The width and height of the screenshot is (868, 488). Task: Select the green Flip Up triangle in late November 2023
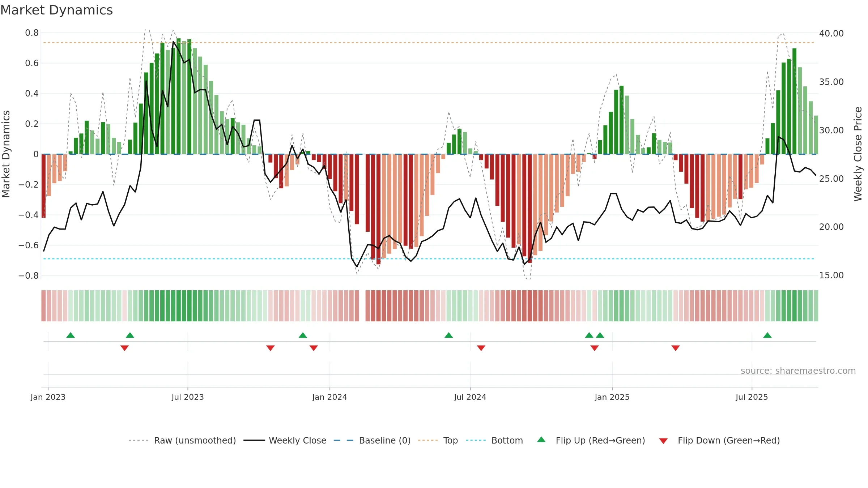[303, 335]
